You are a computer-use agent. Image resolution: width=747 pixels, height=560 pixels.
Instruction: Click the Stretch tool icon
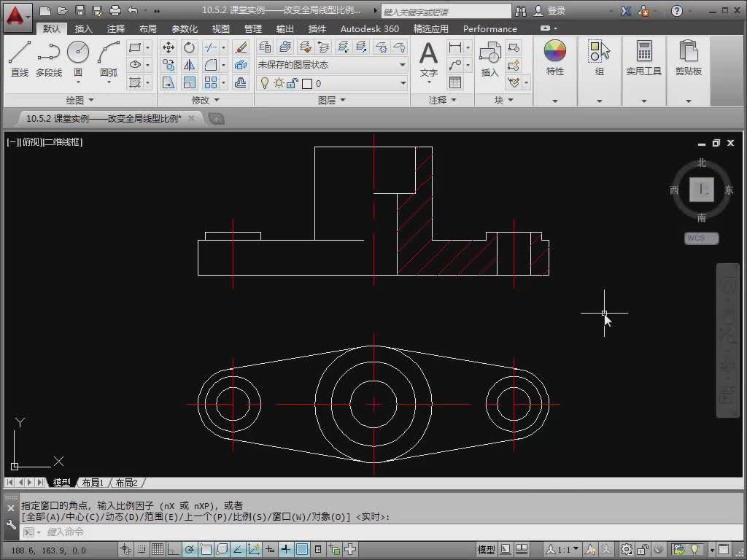point(169,82)
